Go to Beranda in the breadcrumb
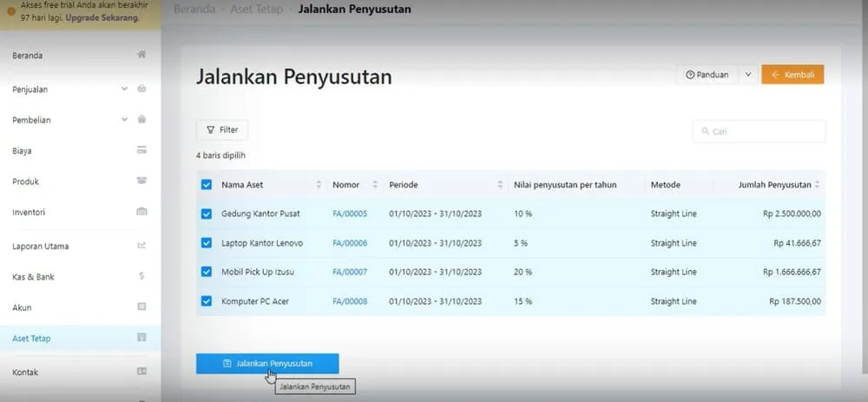The width and height of the screenshot is (868, 402). click(x=194, y=10)
